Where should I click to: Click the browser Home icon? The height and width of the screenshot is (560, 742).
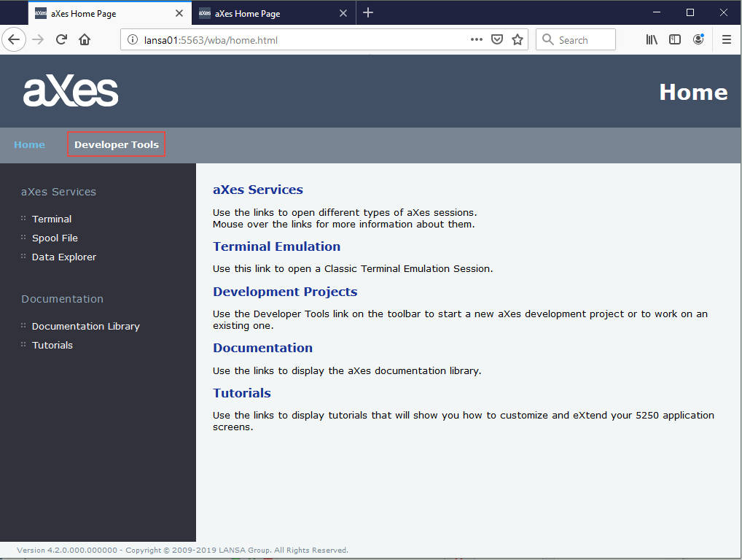coord(85,40)
